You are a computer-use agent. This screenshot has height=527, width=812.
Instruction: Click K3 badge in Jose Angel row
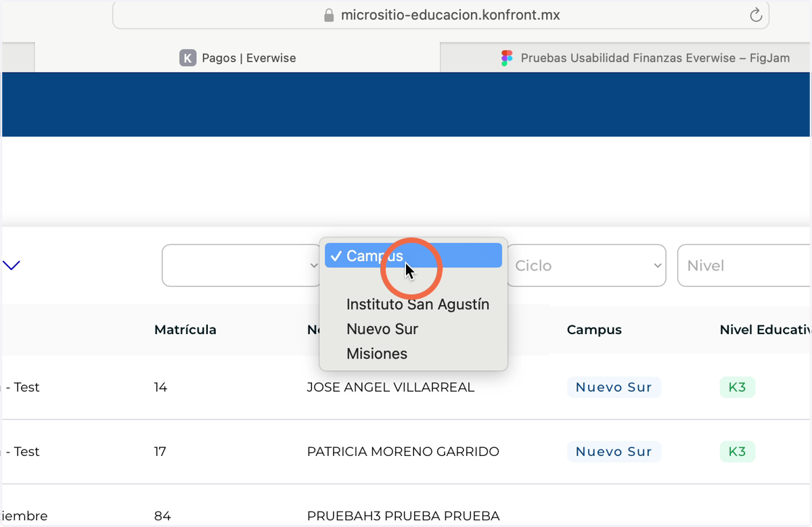coord(737,387)
